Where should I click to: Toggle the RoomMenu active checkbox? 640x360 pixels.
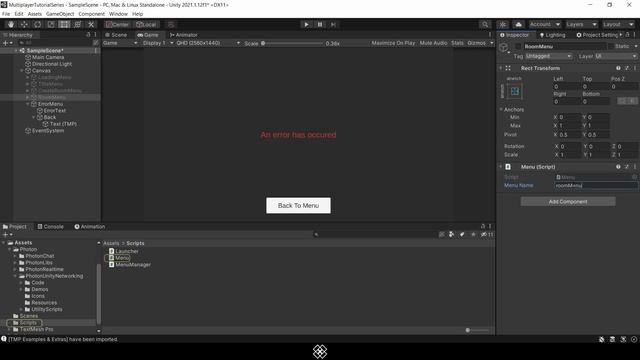(518, 47)
